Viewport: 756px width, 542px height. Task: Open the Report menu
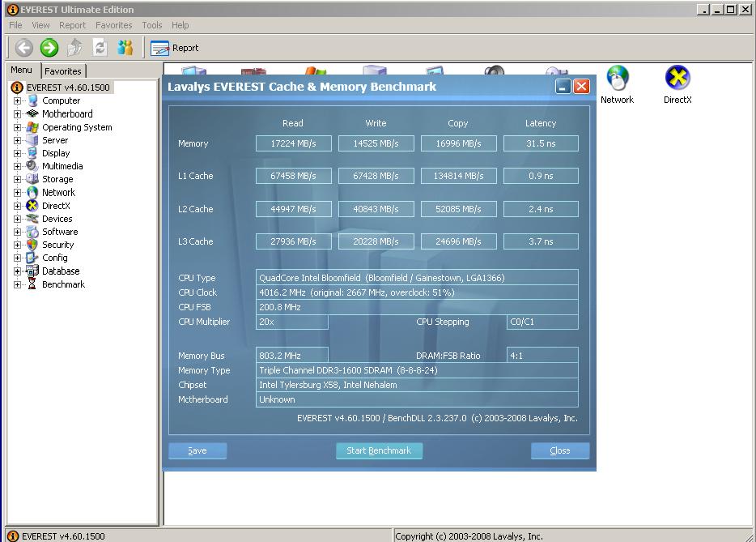click(72, 25)
